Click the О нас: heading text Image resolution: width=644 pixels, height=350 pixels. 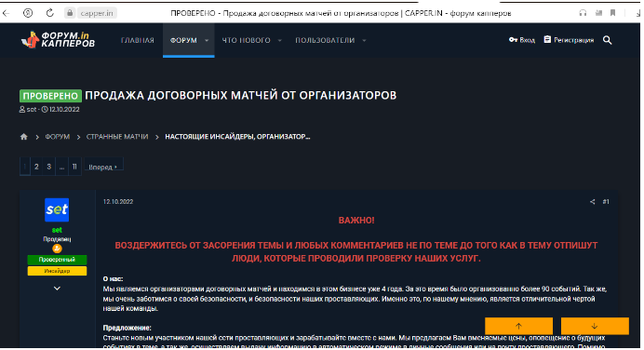tap(113, 279)
